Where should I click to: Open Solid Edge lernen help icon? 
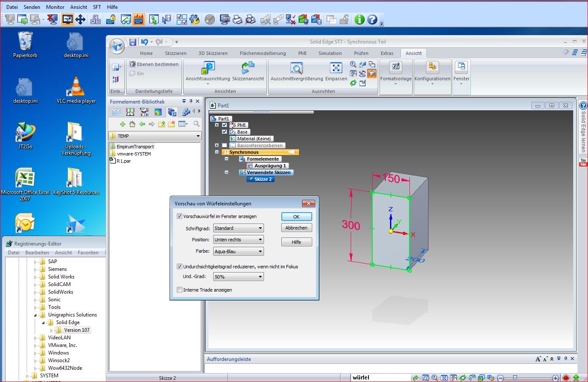(583, 106)
